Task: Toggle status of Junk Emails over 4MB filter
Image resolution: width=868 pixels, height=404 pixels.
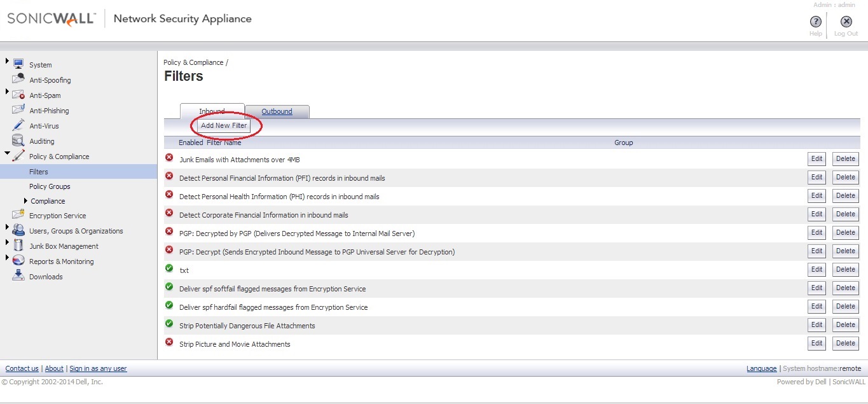Action: click(169, 158)
